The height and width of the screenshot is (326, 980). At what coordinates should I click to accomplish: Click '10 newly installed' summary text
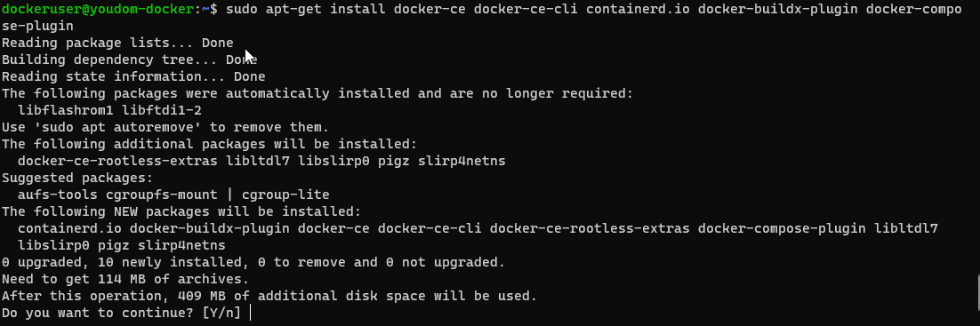pyautogui.click(x=169, y=262)
